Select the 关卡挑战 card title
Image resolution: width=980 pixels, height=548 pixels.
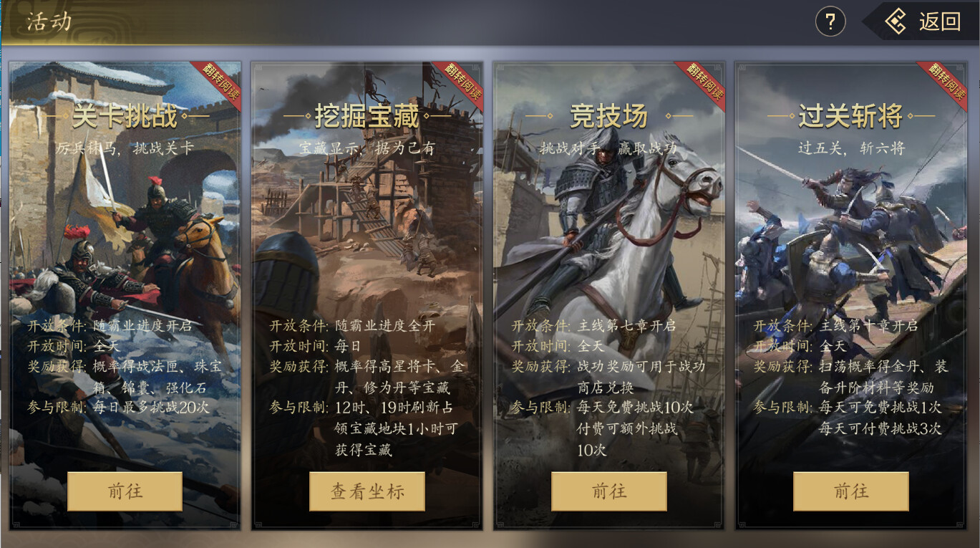(x=125, y=115)
